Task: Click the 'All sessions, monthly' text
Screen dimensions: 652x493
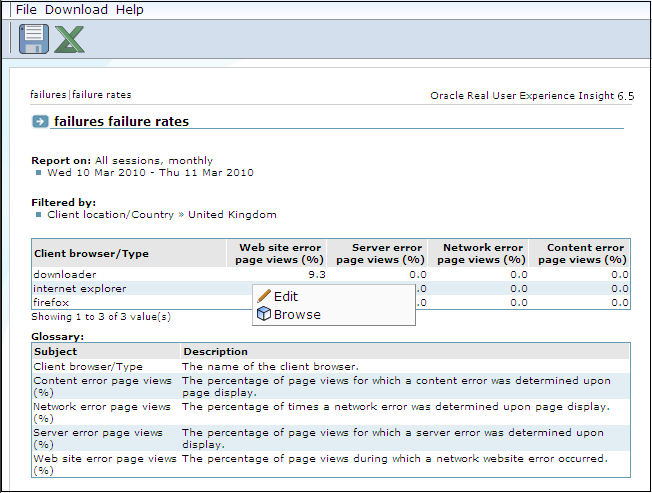Action: coord(153,160)
